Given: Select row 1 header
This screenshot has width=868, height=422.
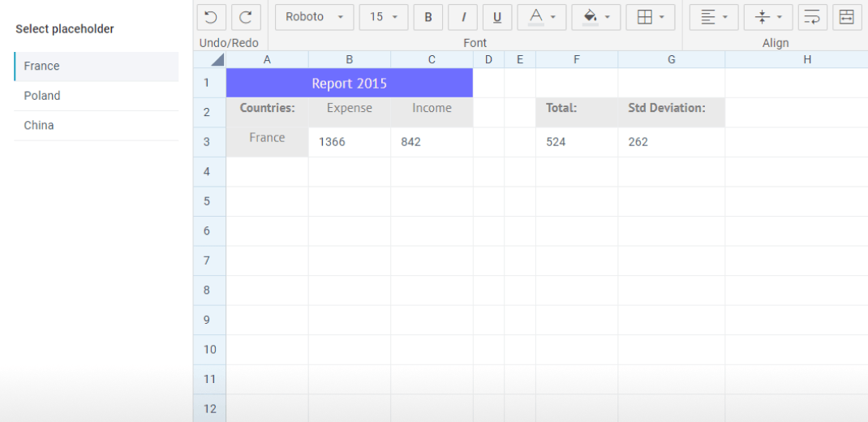Looking at the screenshot, I should click(x=210, y=83).
